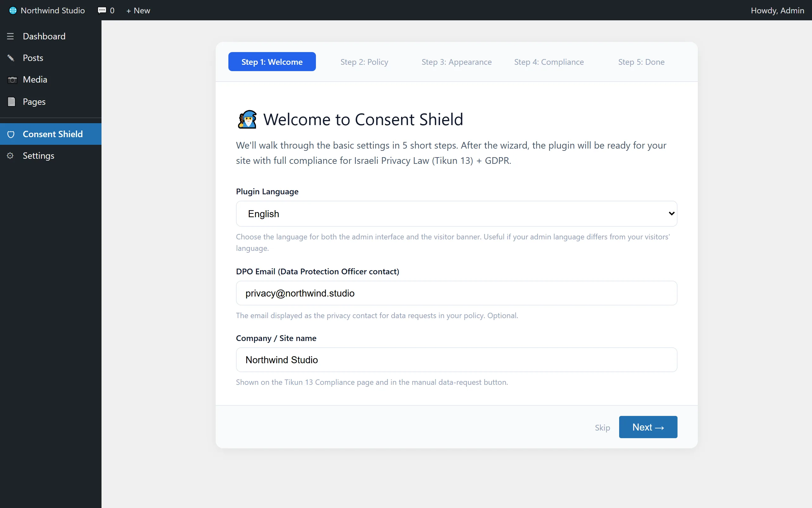Click the Posts pencil icon
This screenshot has height=508, width=812.
[x=11, y=58]
